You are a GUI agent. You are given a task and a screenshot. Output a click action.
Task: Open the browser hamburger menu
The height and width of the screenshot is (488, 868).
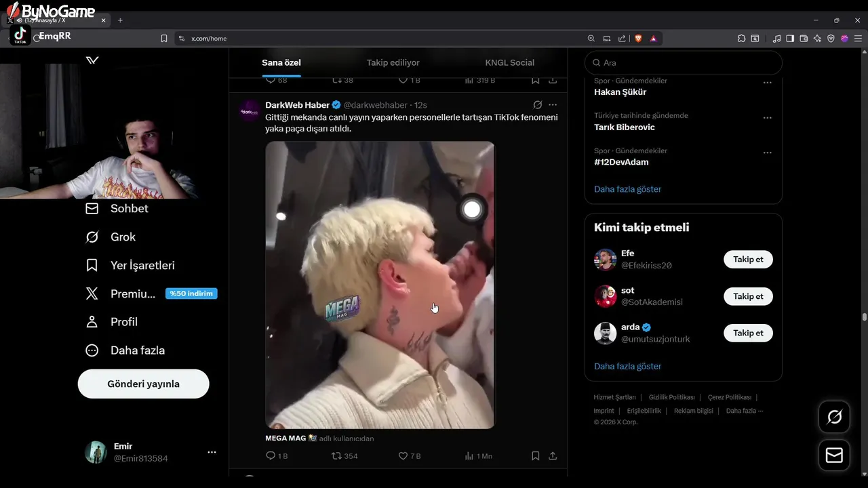click(x=858, y=39)
